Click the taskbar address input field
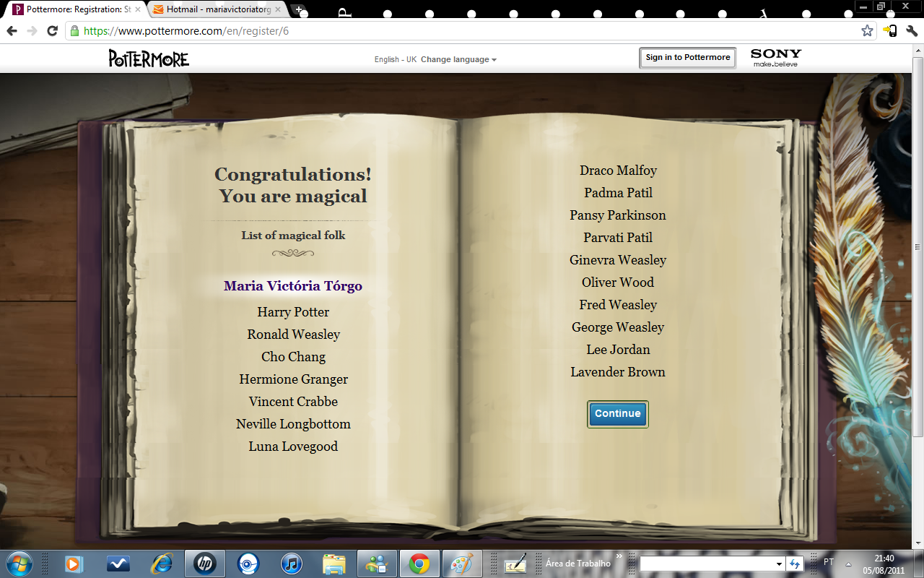The width and height of the screenshot is (924, 578). point(706,564)
